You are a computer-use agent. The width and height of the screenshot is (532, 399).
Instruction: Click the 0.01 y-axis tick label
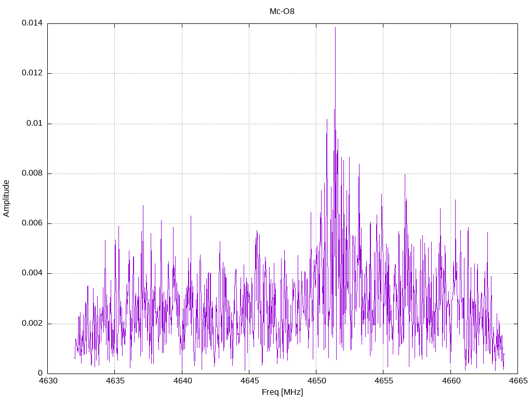(x=34, y=124)
